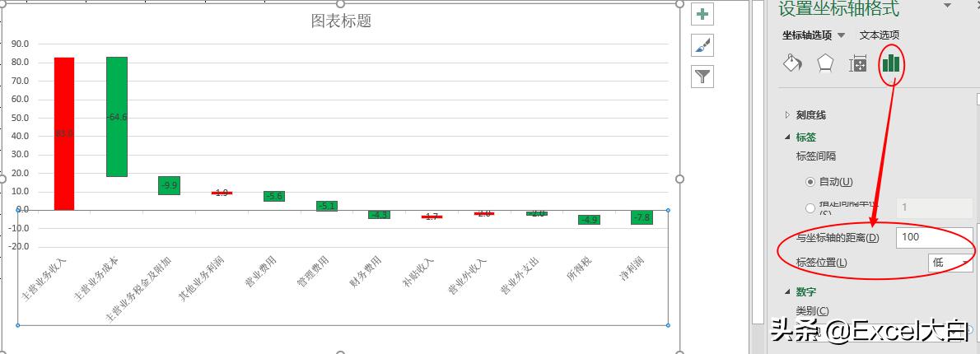Image resolution: width=980 pixels, height=354 pixels.
Task: Switch to 文本选项 tab
Action: tap(880, 35)
